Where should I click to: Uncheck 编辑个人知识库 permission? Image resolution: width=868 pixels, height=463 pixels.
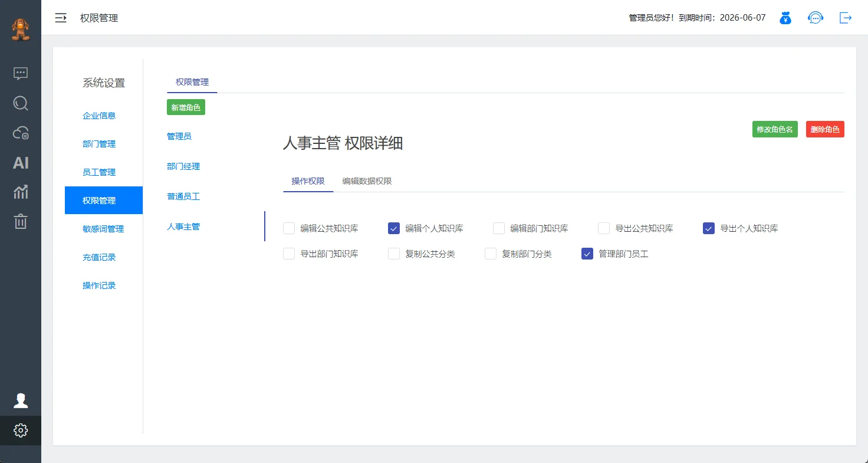[394, 228]
